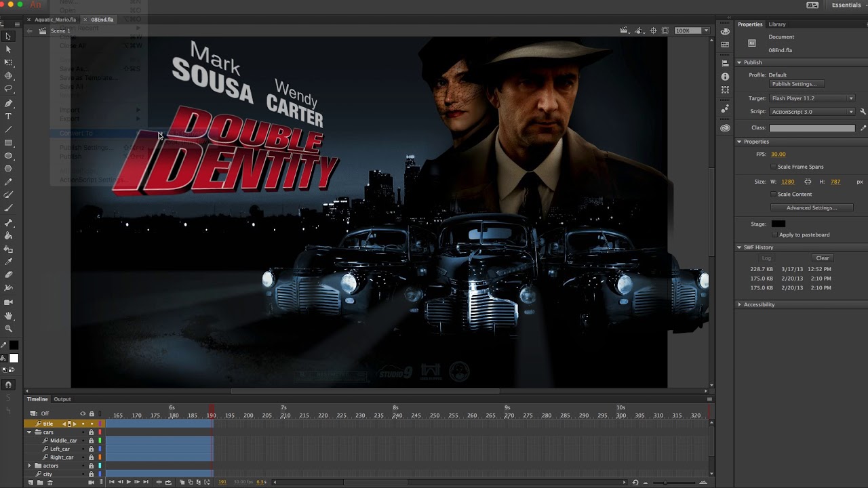Select the Timeline tab
Image resolution: width=868 pixels, height=488 pixels.
[37, 399]
